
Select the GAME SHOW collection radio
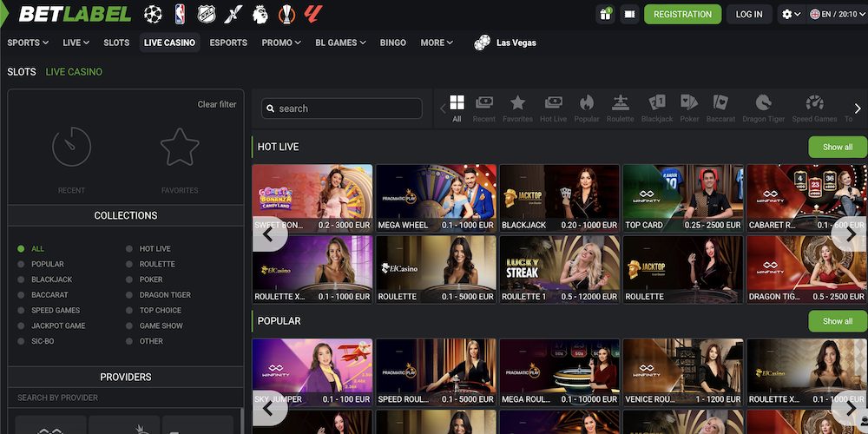coord(129,326)
